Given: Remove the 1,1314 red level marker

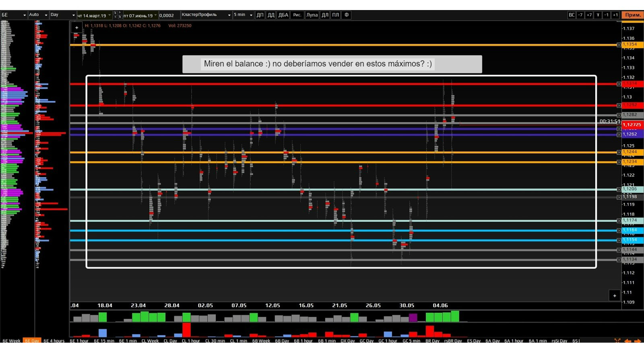Looking at the screenshot, I should point(619,84).
